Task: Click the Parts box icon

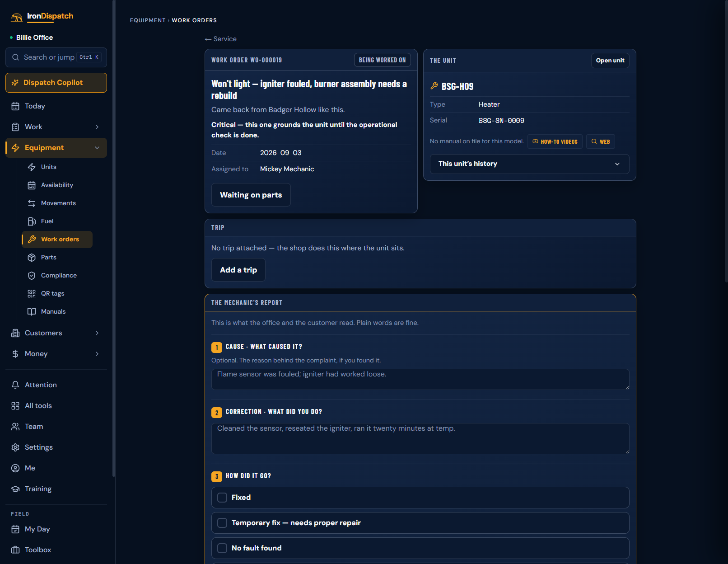Action: [32, 258]
